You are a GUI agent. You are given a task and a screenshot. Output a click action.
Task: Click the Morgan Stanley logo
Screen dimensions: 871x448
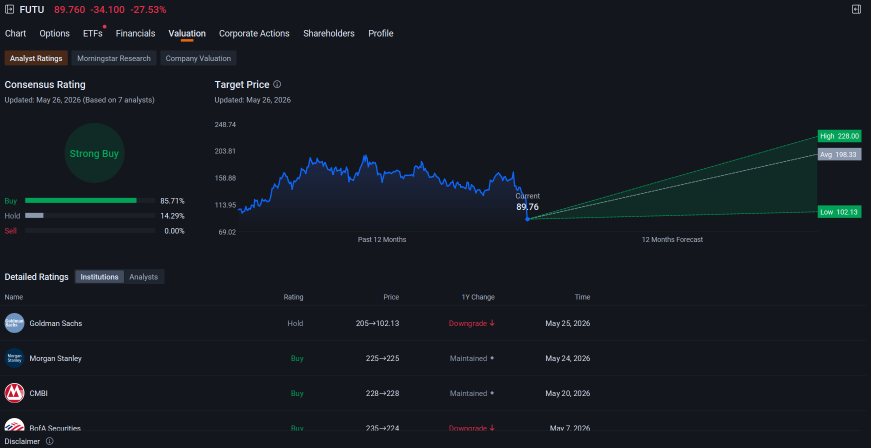coord(14,358)
